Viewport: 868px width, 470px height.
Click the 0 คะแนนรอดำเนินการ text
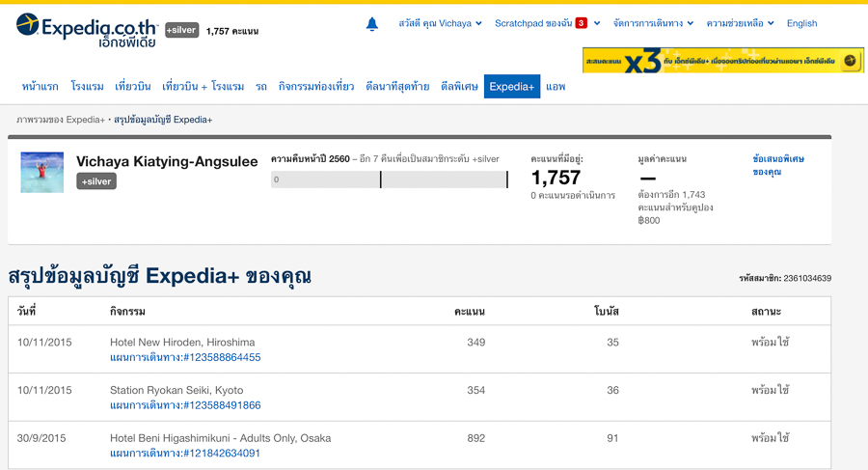tap(573, 196)
